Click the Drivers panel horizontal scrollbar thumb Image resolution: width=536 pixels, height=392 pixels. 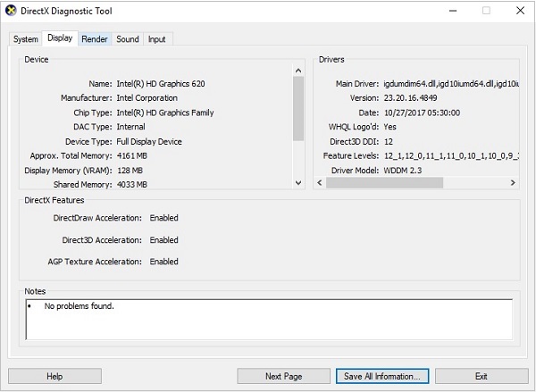click(x=384, y=182)
